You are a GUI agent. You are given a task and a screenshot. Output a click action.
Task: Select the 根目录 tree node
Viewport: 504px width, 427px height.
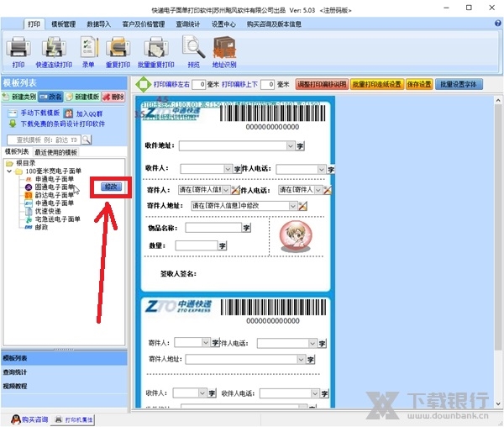coord(26,163)
